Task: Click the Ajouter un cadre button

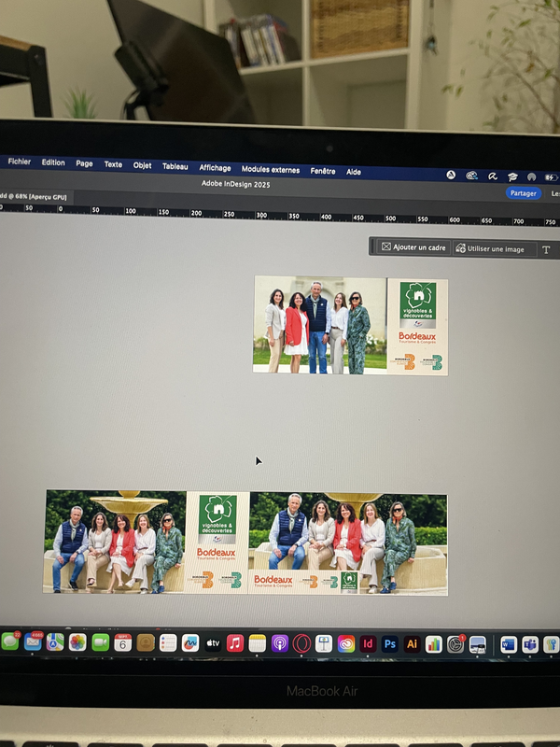Action: click(x=413, y=247)
